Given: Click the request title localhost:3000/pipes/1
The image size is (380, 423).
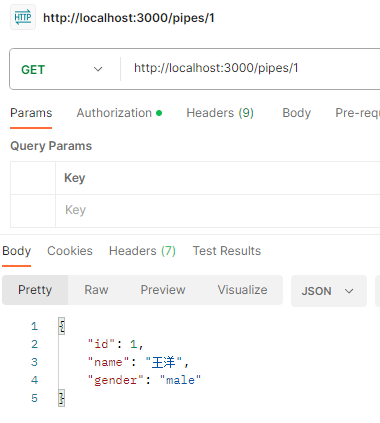Looking at the screenshot, I should pyautogui.click(x=129, y=18).
